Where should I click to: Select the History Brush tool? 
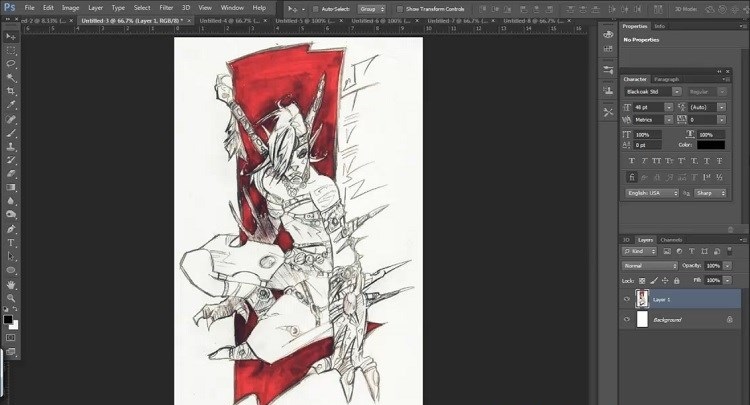tap(11, 160)
